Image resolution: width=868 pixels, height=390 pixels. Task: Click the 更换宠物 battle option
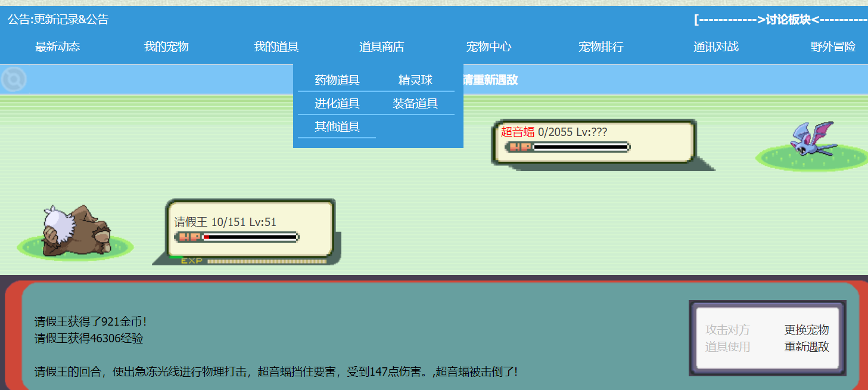point(807,330)
